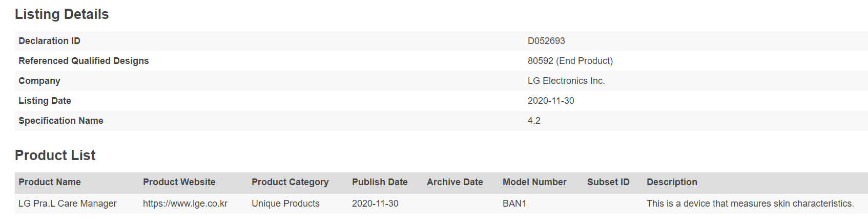Screen dimensions: 868x224
Task: Click the Listing Details heading
Action: (x=61, y=14)
